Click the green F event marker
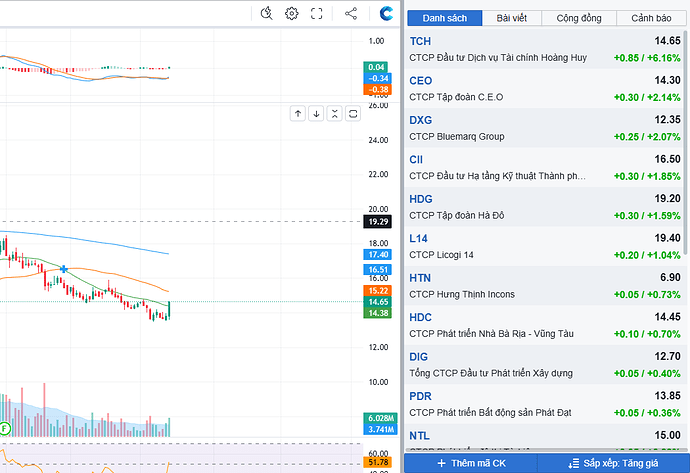This screenshot has height=473, width=690. click(4, 428)
